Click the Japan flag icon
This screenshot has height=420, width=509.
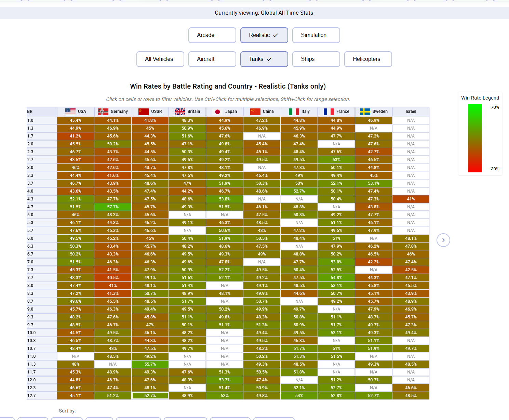(217, 111)
